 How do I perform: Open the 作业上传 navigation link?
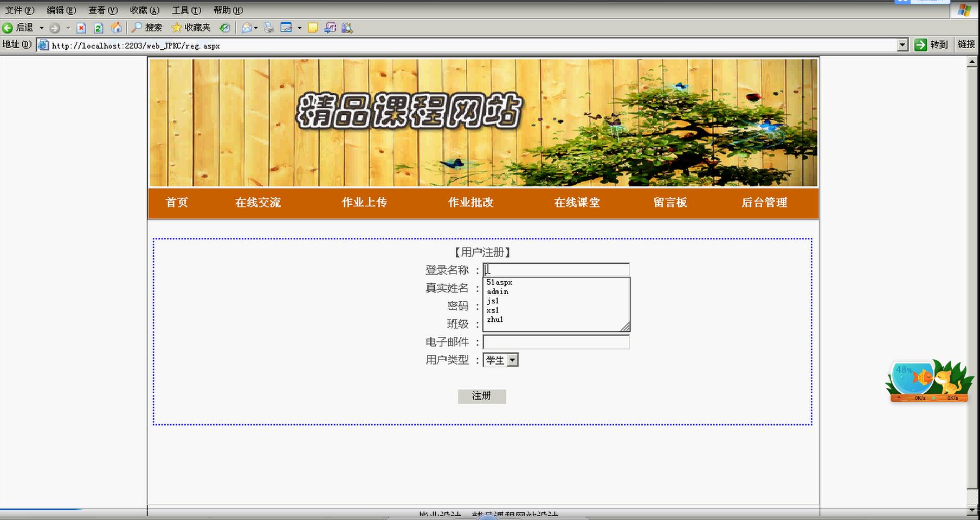pos(364,203)
